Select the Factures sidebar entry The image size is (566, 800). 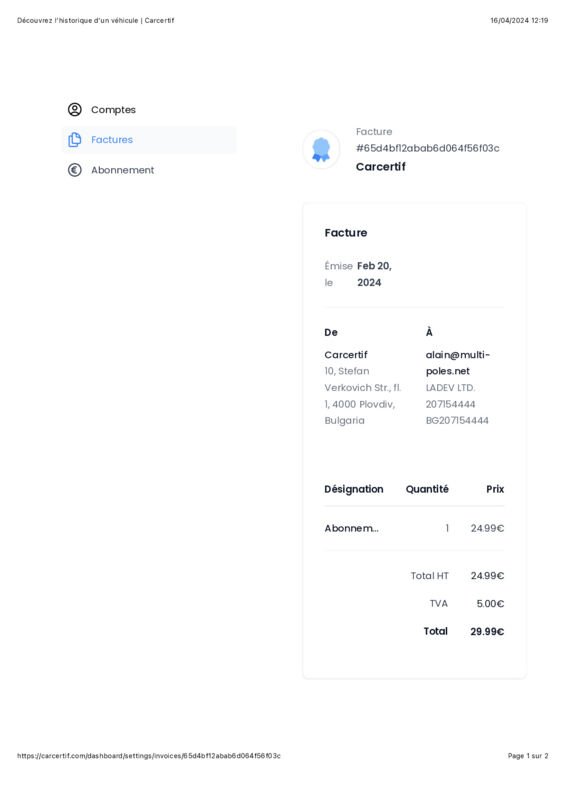pos(149,140)
